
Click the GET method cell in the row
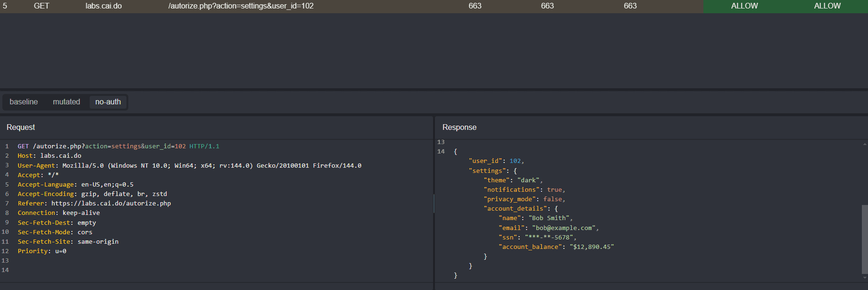[x=42, y=6]
